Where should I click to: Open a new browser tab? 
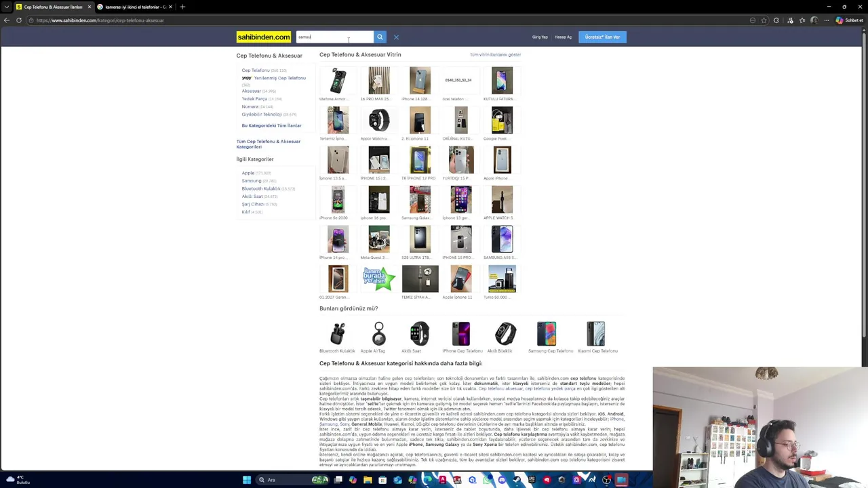click(182, 7)
